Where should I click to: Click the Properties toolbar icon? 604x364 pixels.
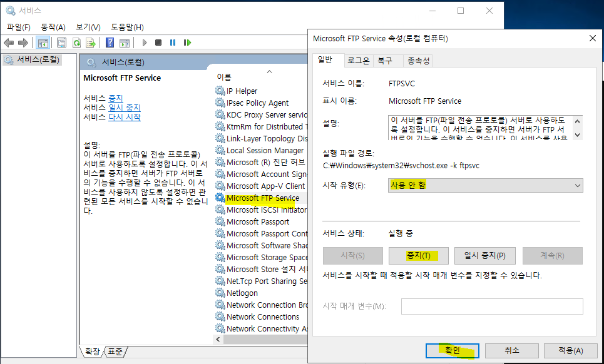tap(61, 43)
